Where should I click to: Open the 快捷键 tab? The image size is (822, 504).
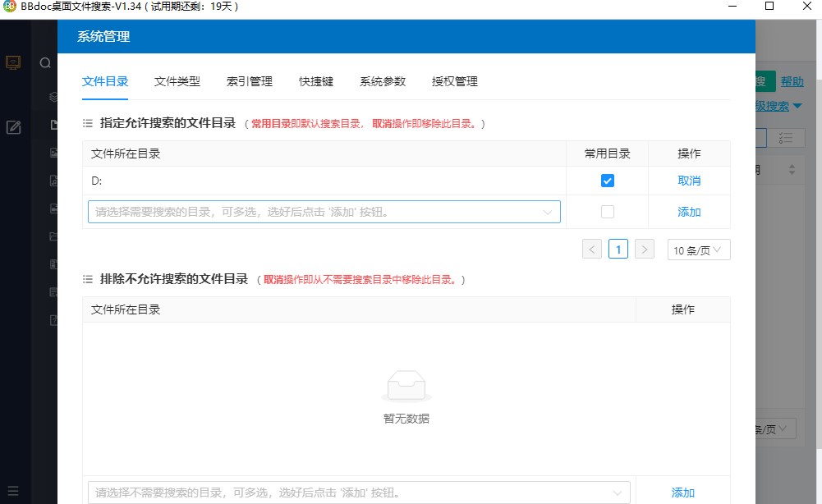315,81
